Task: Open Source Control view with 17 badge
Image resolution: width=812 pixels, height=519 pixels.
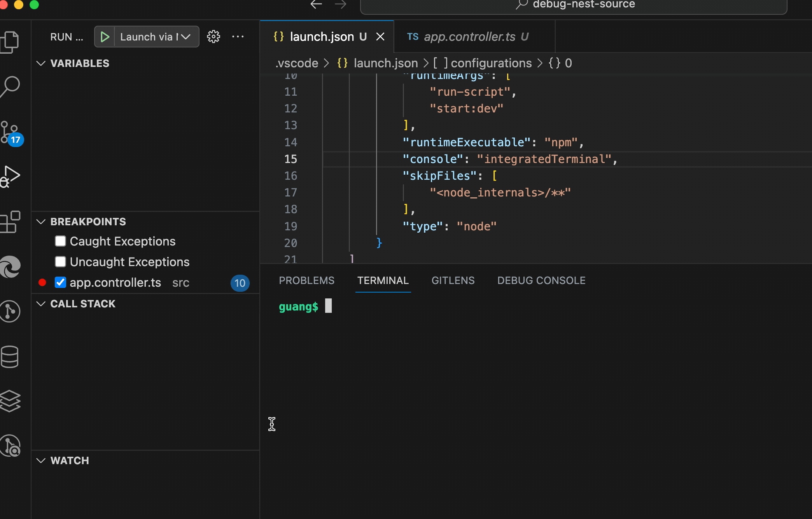Action: click(x=10, y=132)
